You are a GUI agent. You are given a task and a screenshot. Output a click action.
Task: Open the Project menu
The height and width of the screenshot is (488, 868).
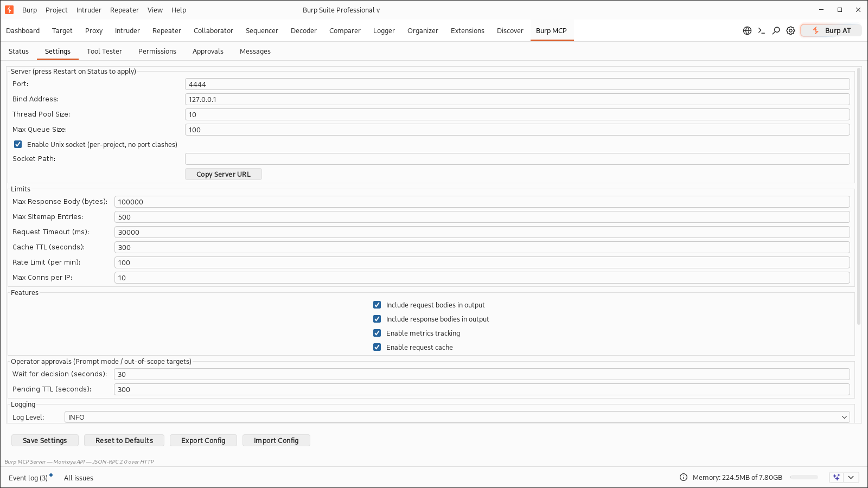(56, 10)
